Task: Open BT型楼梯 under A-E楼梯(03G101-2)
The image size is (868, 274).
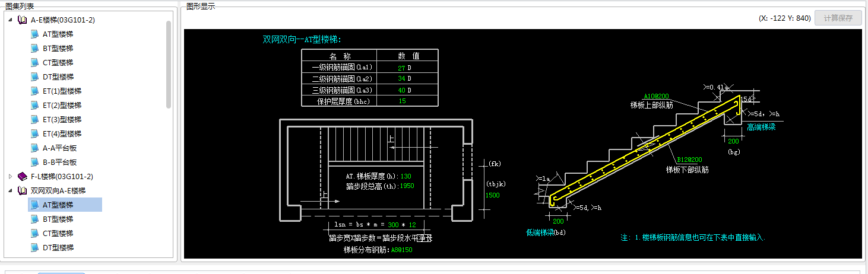Action: (58, 48)
